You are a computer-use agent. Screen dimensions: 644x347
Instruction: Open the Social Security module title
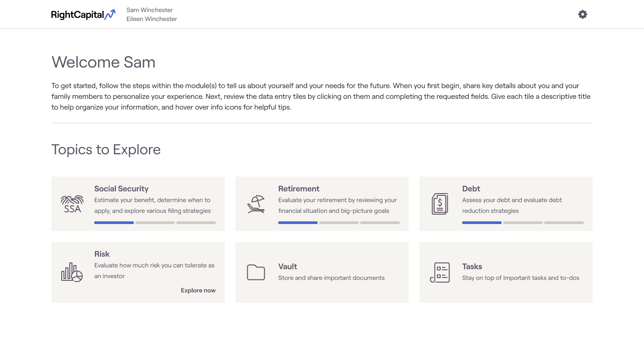[121, 189]
